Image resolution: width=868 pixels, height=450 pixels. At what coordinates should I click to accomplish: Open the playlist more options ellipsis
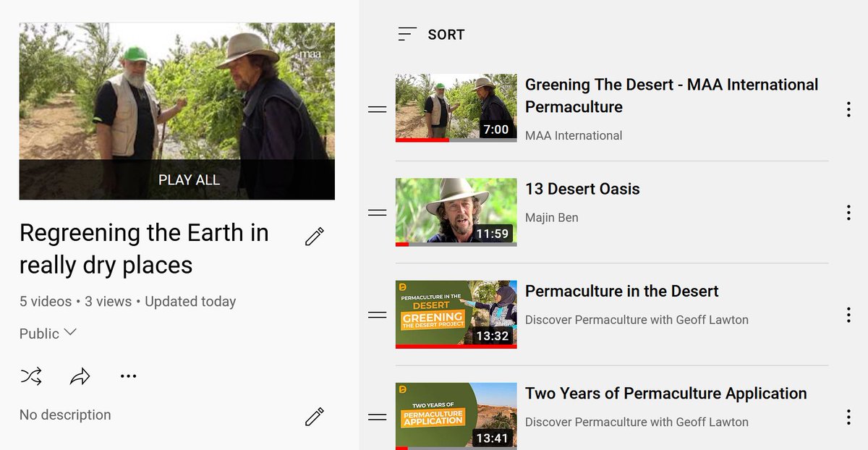coord(128,376)
